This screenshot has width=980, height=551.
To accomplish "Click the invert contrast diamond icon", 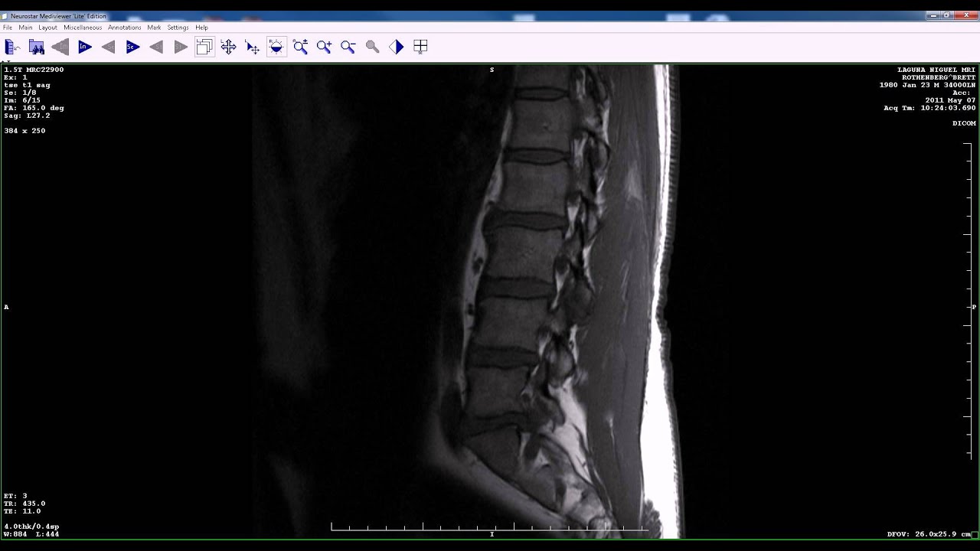I will (x=396, y=47).
